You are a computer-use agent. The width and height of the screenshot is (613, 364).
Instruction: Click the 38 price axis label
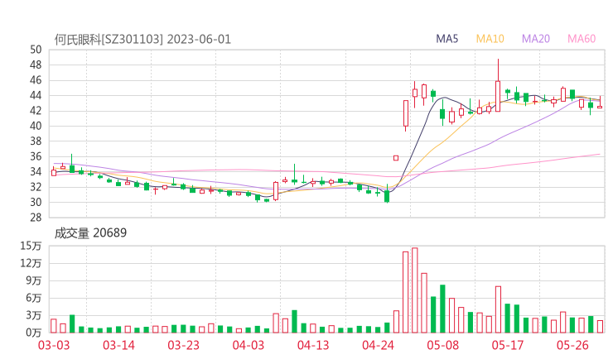tap(36, 141)
